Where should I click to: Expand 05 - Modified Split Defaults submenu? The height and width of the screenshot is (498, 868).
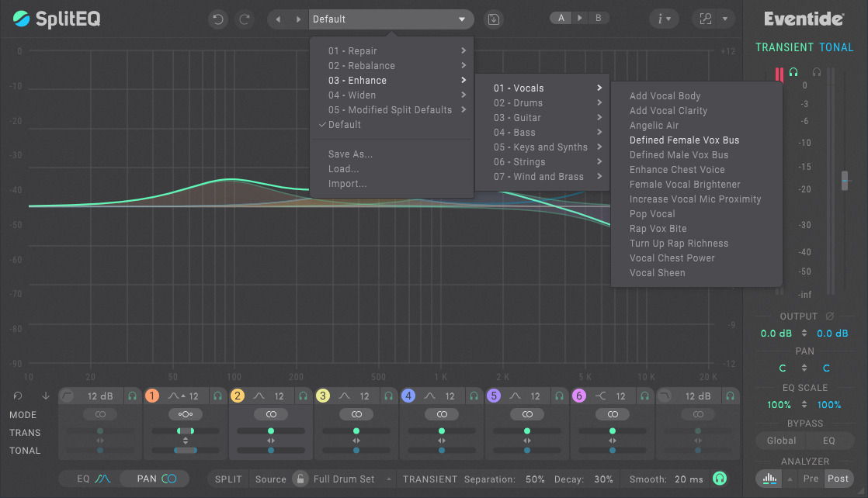(x=392, y=110)
